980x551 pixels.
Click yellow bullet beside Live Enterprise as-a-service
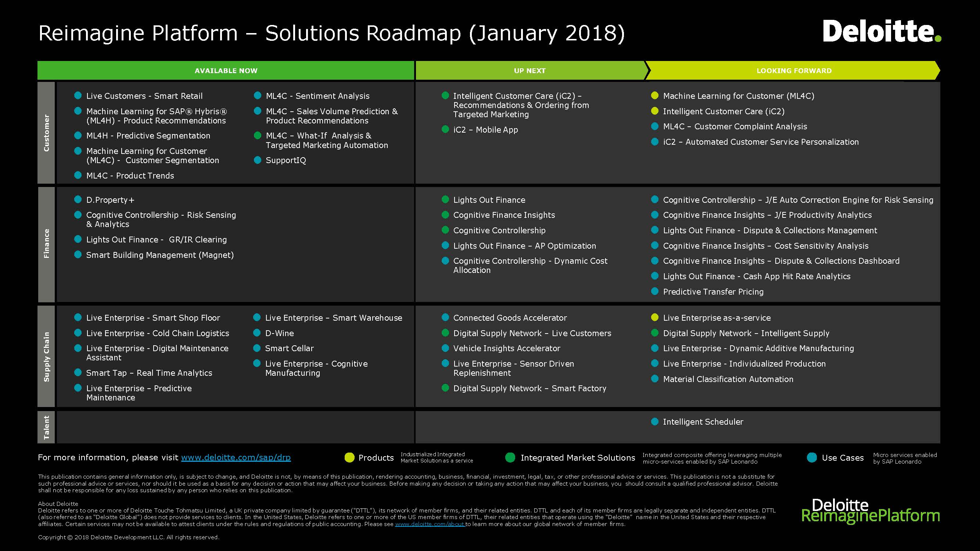click(655, 317)
